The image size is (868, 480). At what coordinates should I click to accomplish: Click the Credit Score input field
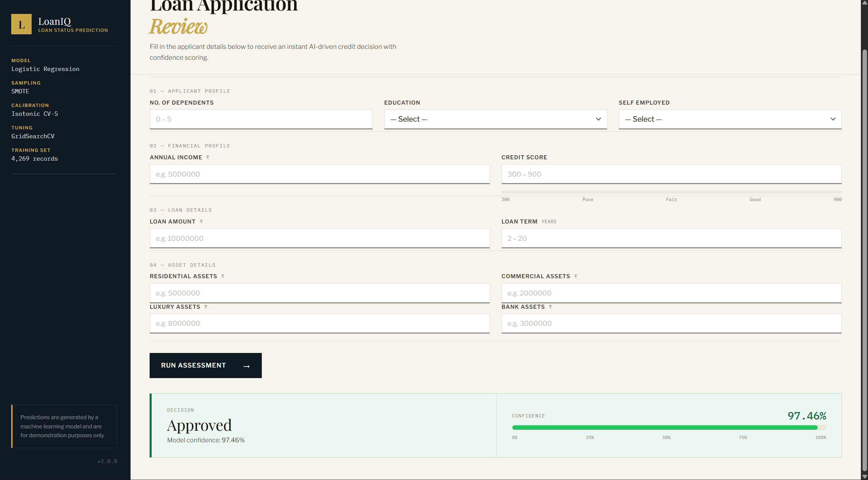(x=671, y=174)
